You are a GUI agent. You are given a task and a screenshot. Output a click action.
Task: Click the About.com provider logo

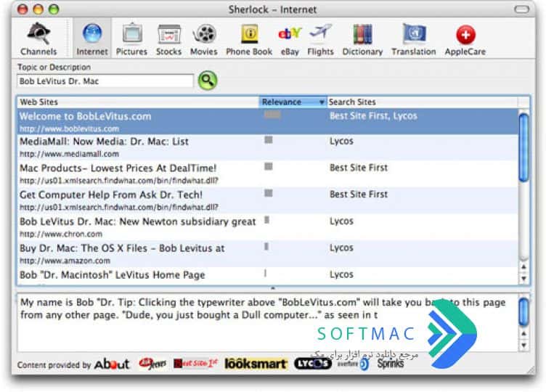[x=112, y=364]
